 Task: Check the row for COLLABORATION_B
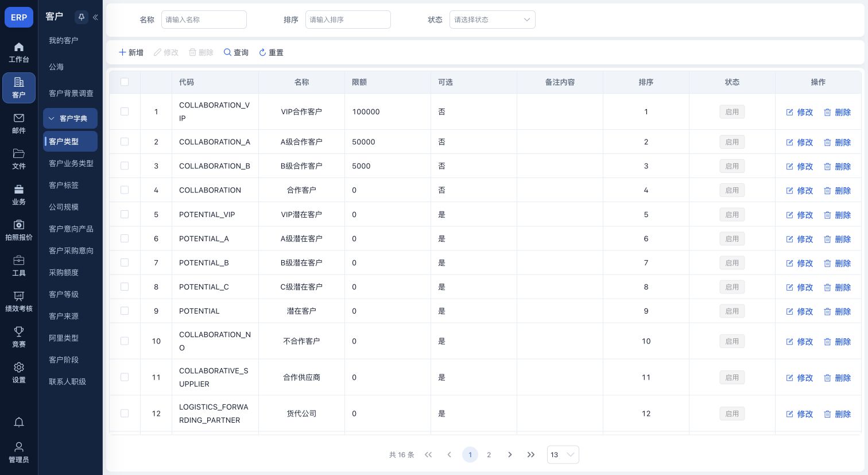click(125, 166)
